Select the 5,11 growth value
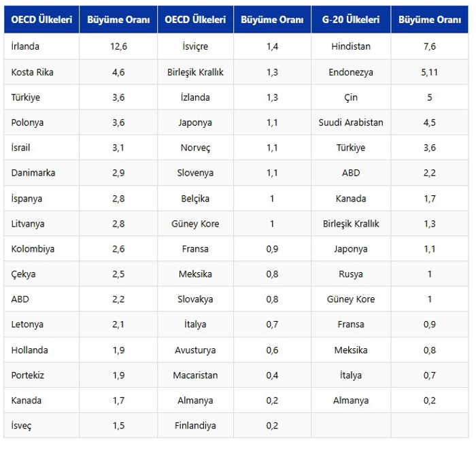This screenshot has height=451, width=476. 429,72
